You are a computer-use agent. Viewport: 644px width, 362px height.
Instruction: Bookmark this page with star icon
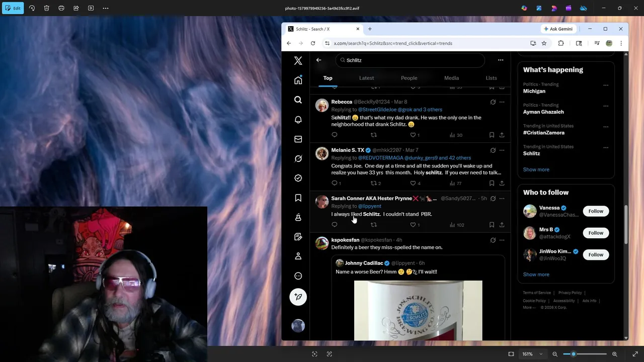click(544, 43)
